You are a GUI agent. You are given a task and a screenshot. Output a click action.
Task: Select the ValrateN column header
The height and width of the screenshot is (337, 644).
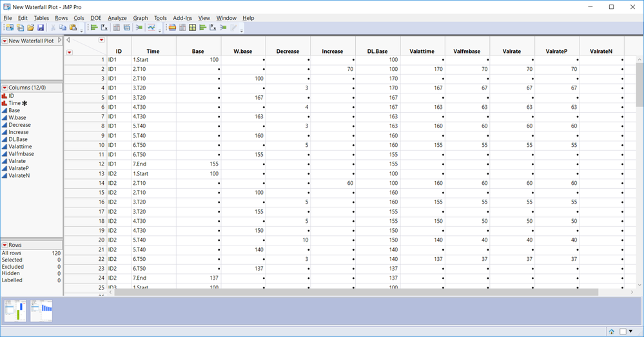[x=601, y=52]
